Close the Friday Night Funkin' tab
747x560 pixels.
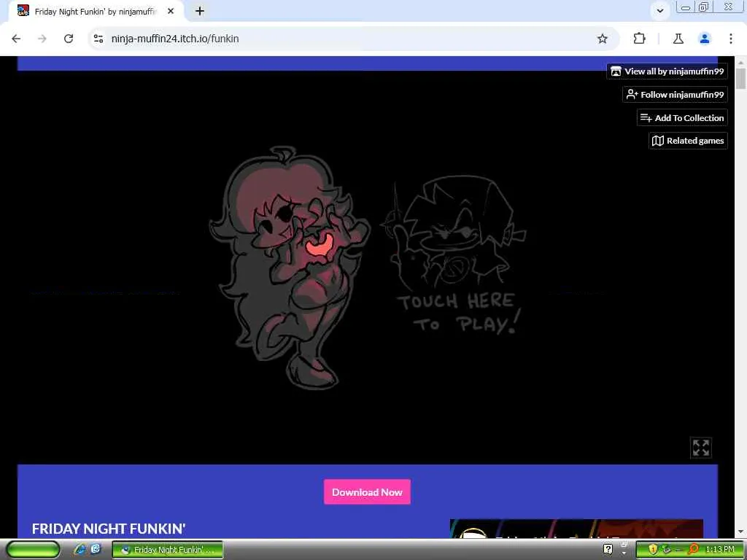click(171, 11)
